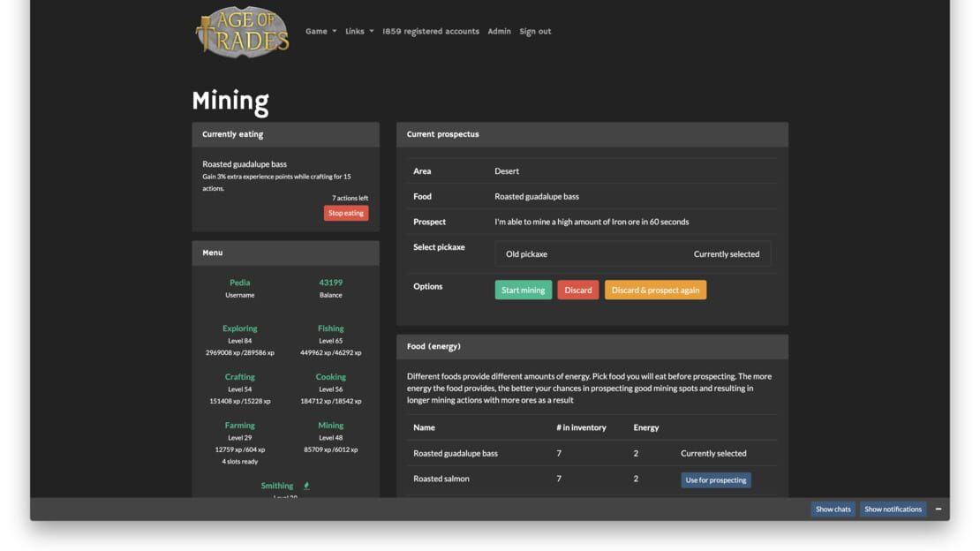980x551 pixels.
Task: Click the Age of Trades logo
Action: [243, 31]
